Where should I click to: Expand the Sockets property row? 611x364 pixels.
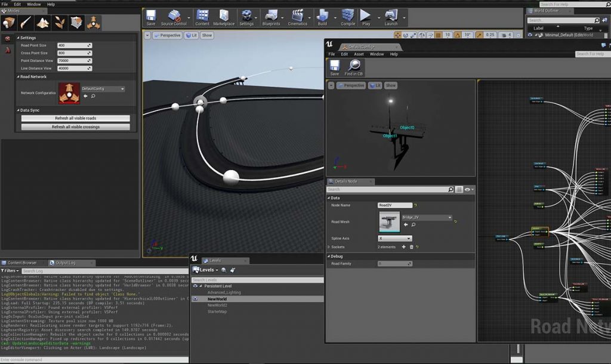pyautogui.click(x=328, y=246)
